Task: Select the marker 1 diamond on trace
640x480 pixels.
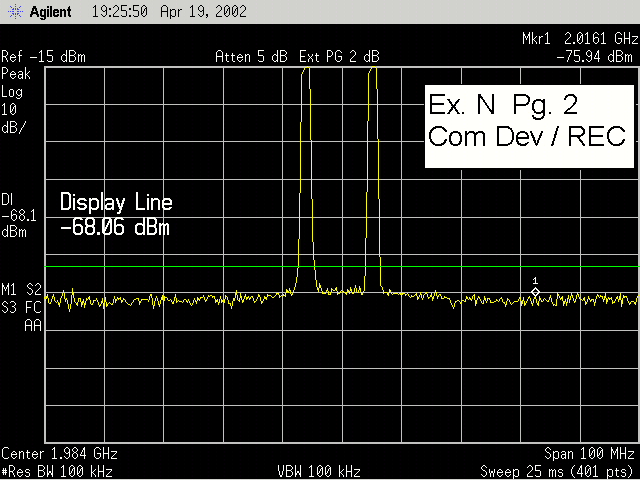Action: [535, 291]
